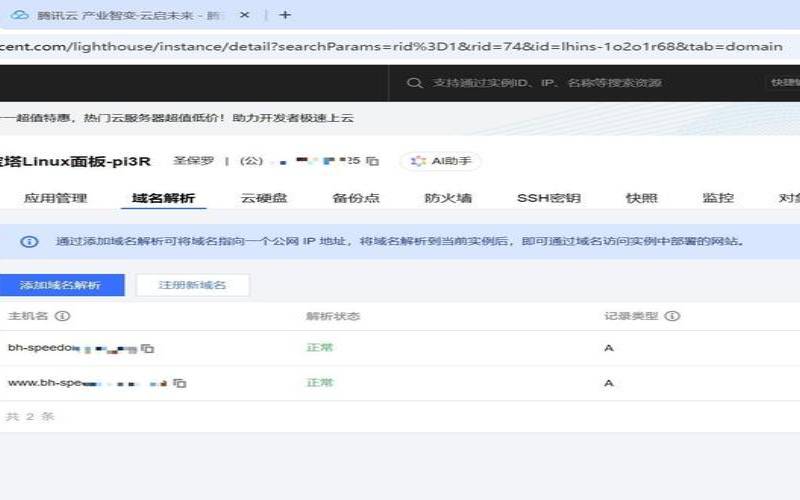Click the 解析状态 column header
800x500 pixels.
333,316
